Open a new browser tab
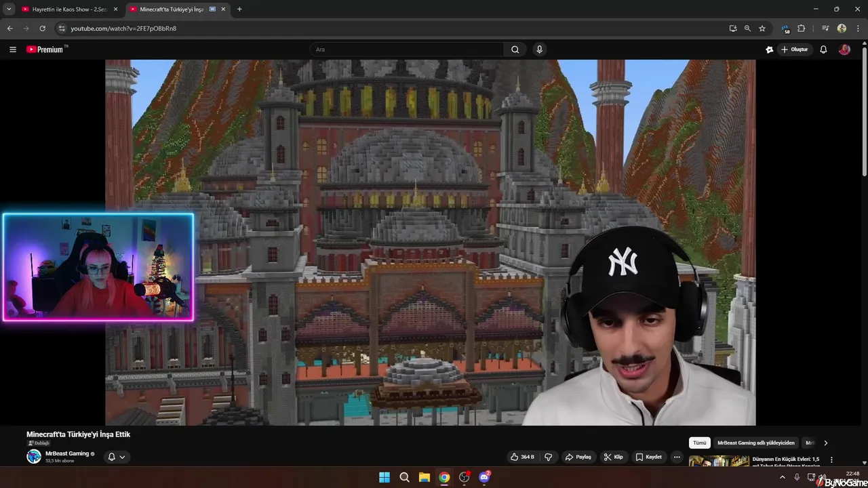This screenshot has width=868, height=488. (239, 9)
